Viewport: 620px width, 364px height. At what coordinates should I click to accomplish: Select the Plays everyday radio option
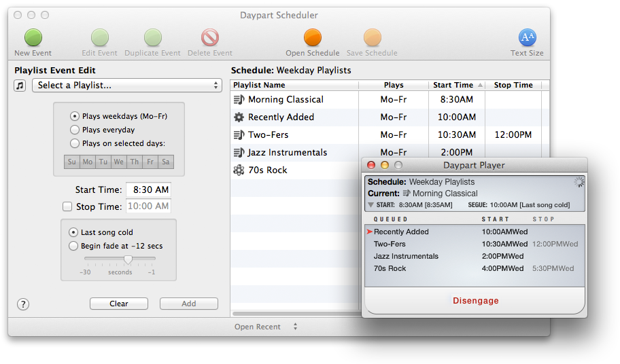click(74, 130)
